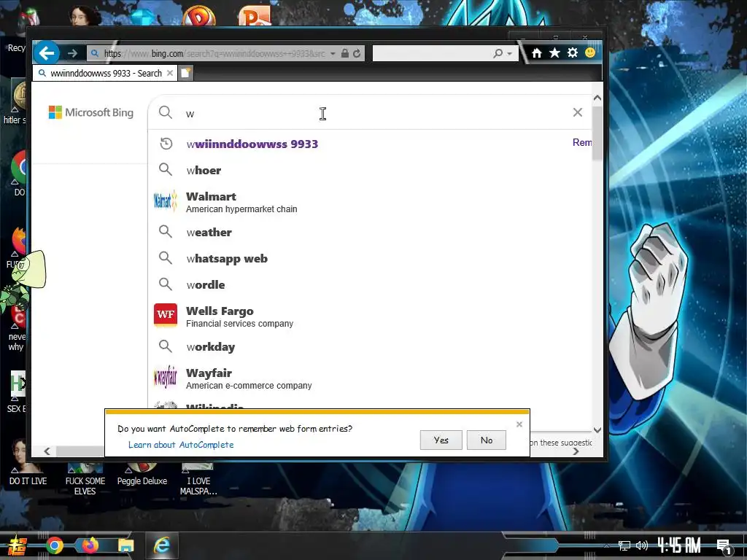The width and height of the screenshot is (747, 560).
Task: Click the Bing search magnifier icon
Action: (166, 112)
